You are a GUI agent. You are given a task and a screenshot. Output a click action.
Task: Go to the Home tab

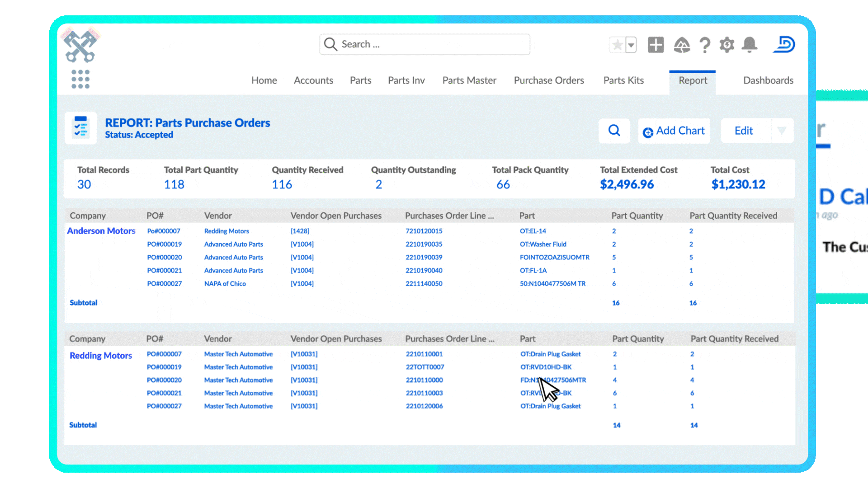click(264, 80)
